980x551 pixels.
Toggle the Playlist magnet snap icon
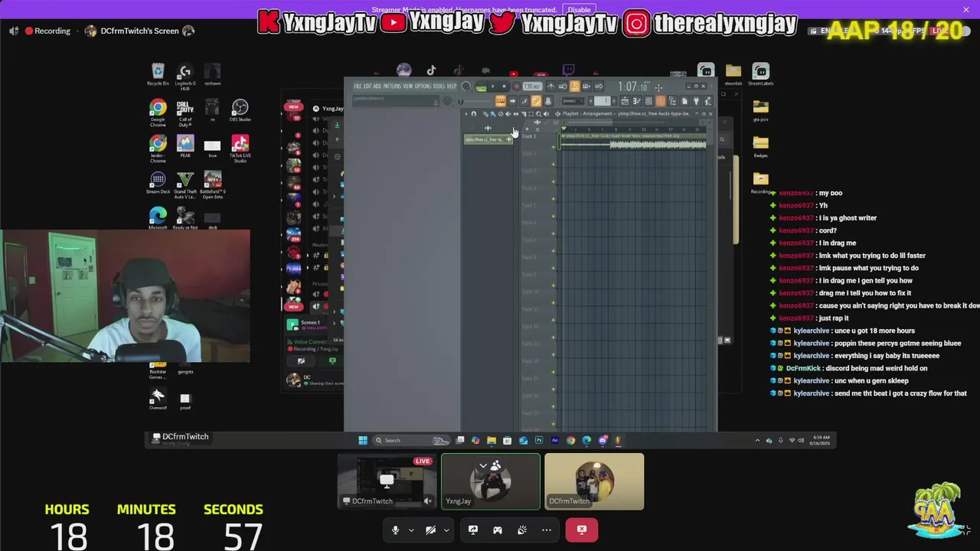tap(473, 114)
